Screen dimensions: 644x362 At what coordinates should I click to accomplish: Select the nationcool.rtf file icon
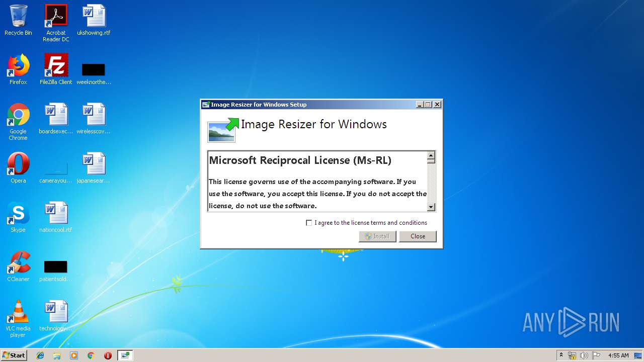[x=56, y=217]
